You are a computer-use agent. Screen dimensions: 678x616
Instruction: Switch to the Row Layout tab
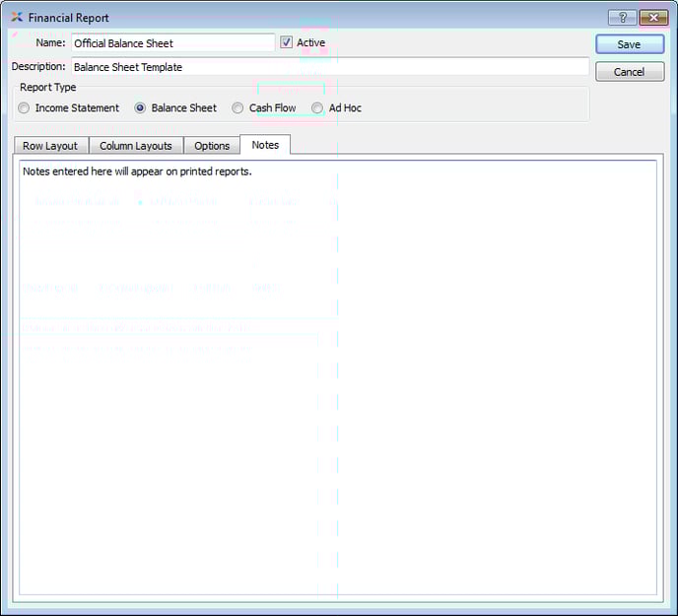pos(50,146)
